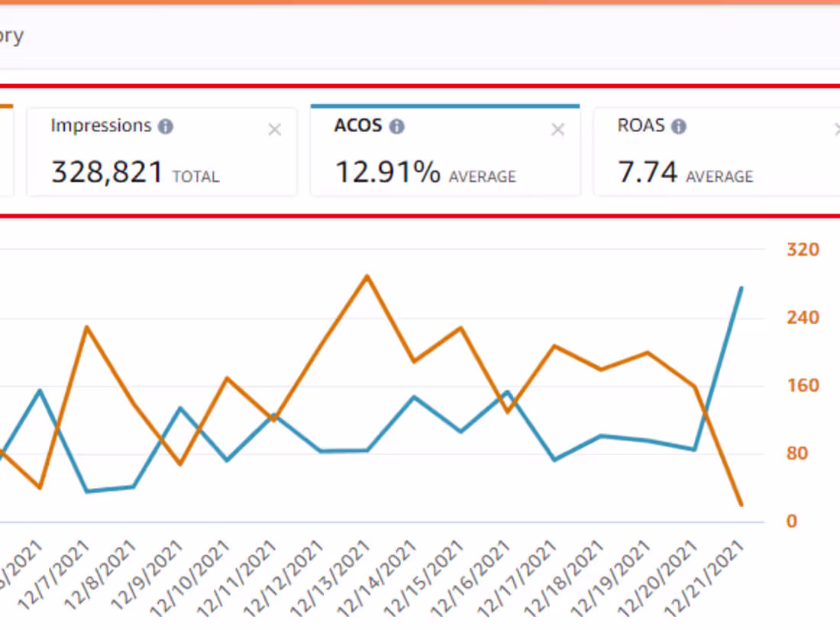Click the 328,821 total impressions value
This screenshot has height=630, width=840.
point(108,173)
